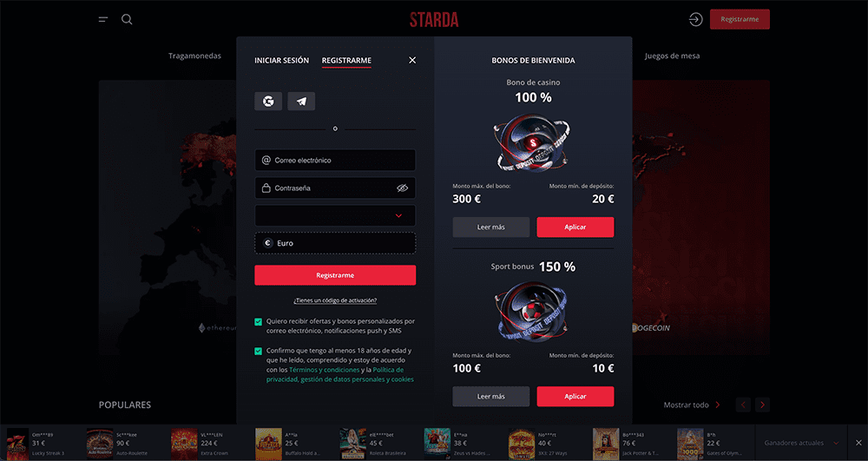Click the Correo electrónico input field
The image size is (868, 461).
tap(335, 160)
